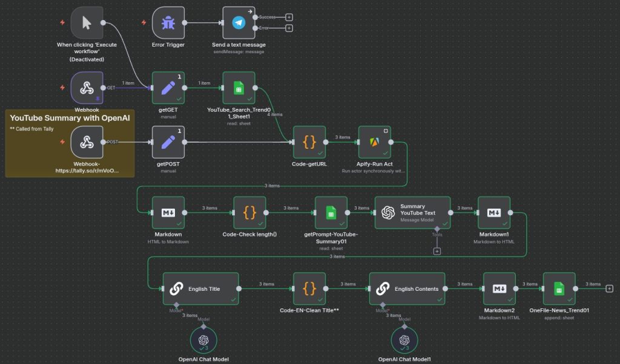Select the Execute workflow manual trigger node

[x=87, y=23]
